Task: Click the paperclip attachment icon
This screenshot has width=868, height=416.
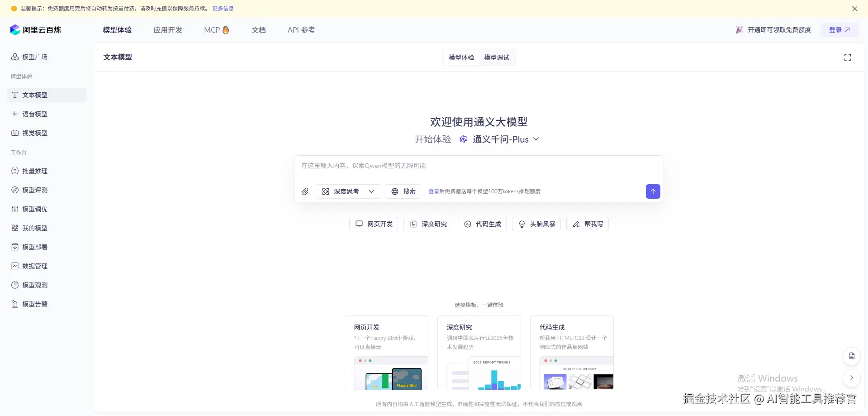Action: pos(305,191)
